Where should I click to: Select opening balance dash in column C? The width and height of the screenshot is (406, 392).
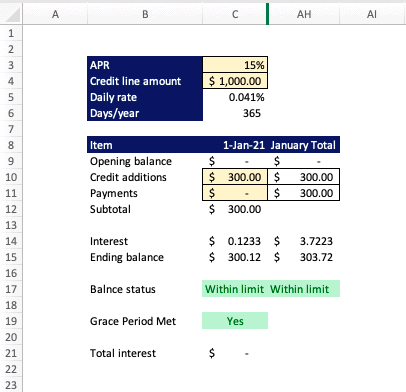tap(235, 161)
